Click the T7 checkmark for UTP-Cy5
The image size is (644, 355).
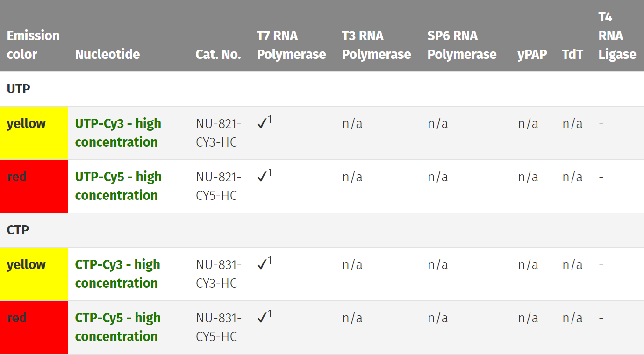(263, 177)
